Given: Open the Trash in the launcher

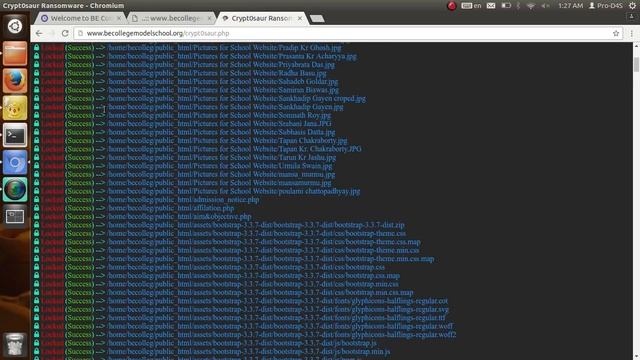Looking at the screenshot, I should [x=15, y=345].
